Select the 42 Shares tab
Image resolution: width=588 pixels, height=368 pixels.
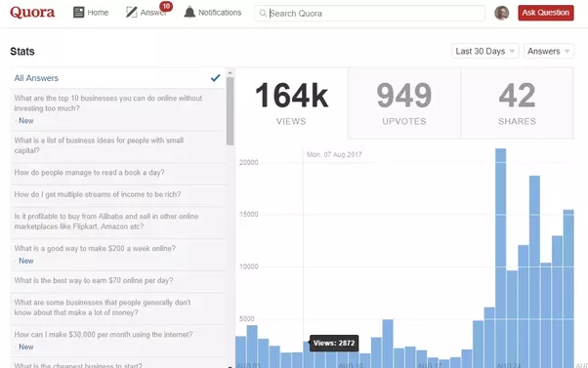point(517,103)
